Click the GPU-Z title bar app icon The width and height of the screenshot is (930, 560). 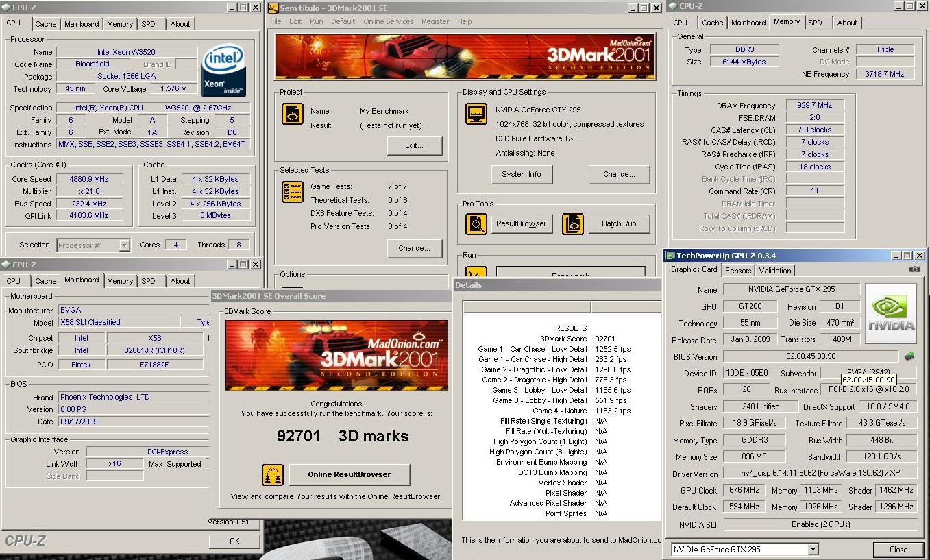(670, 256)
